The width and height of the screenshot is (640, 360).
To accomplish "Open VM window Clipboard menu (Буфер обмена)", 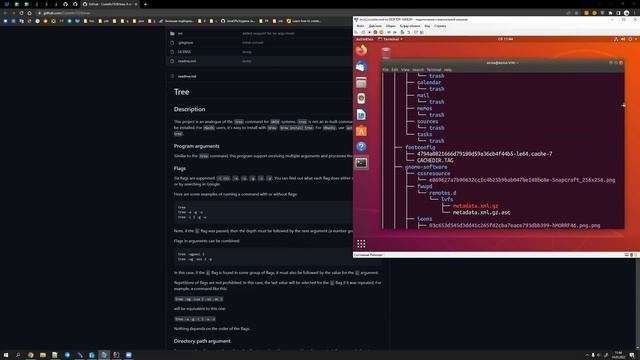I will tap(410, 26).
